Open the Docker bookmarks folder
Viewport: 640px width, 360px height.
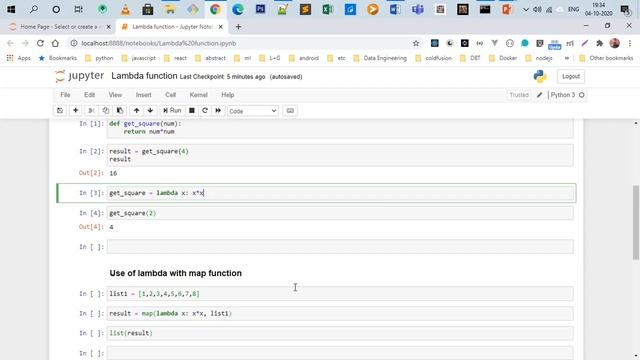pos(503,58)
